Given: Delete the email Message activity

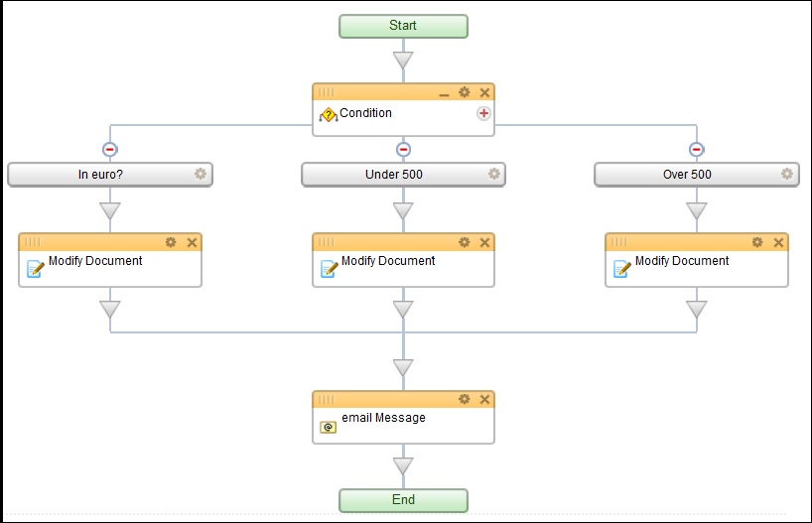Looking at the screenshot, I should (x=484, y=399).
